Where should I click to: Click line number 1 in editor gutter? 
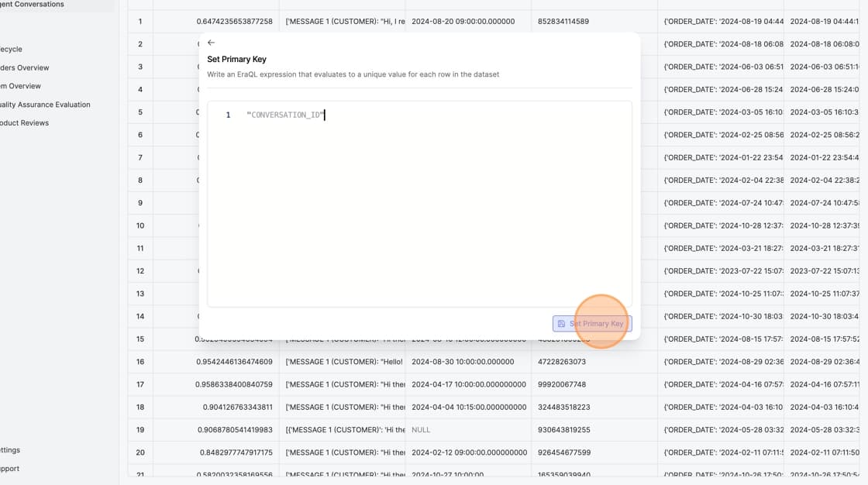(228, 115)
